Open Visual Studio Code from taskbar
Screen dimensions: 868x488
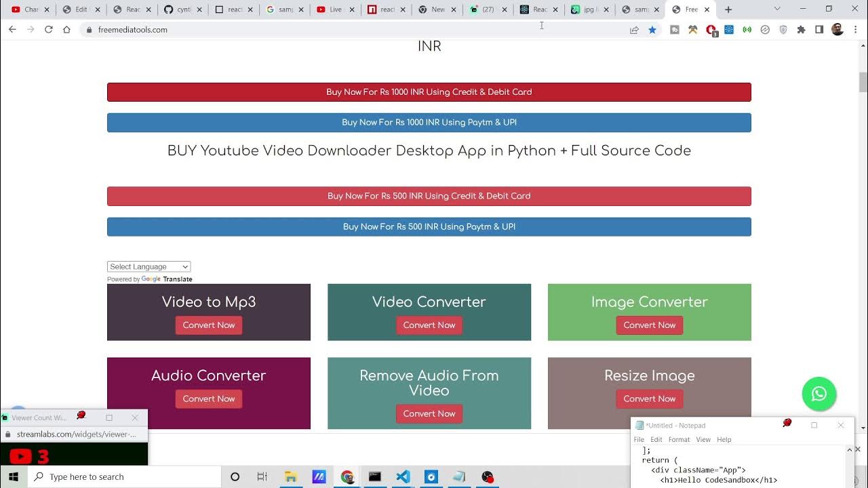(x=403, y=476)
